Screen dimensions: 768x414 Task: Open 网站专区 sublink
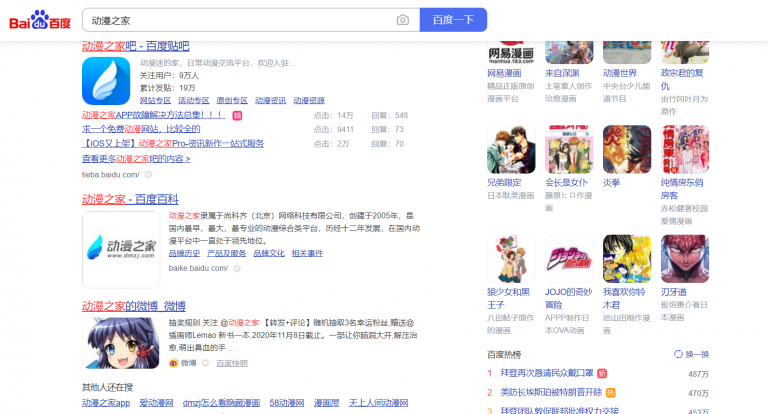click(155, 100)
